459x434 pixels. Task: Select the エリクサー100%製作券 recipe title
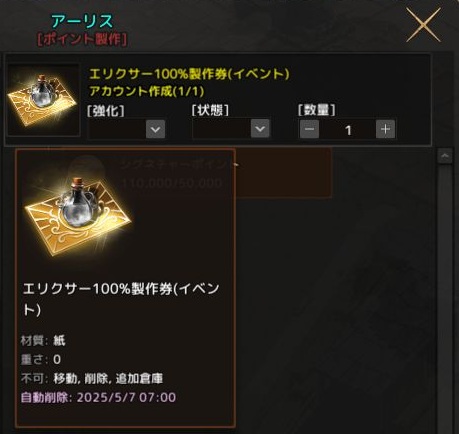[189, 74]
